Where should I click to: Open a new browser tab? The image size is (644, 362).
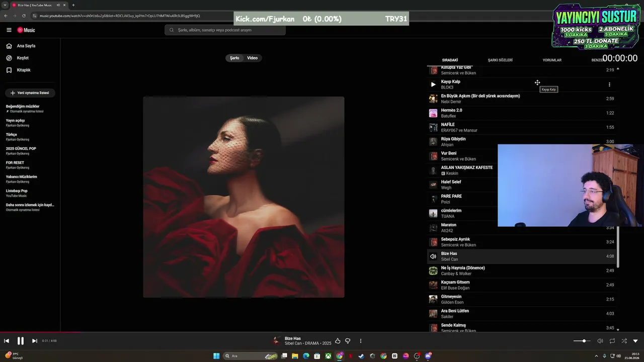tap(73, 5)
